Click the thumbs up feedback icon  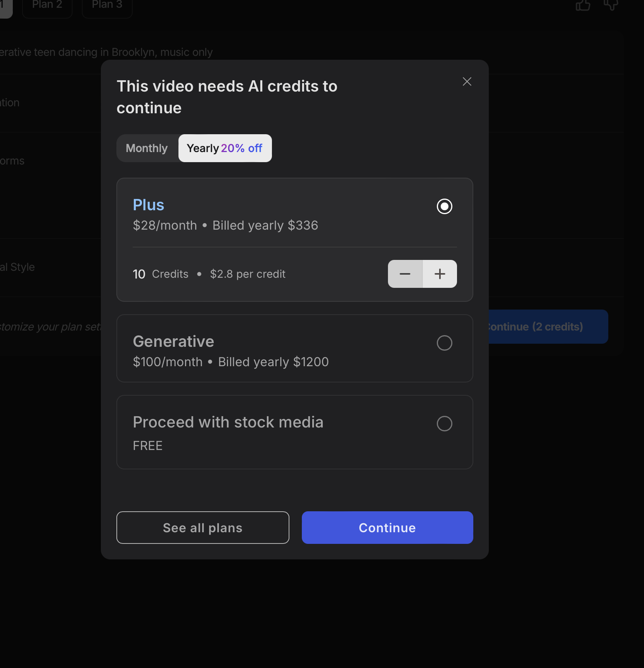(583, 5)
